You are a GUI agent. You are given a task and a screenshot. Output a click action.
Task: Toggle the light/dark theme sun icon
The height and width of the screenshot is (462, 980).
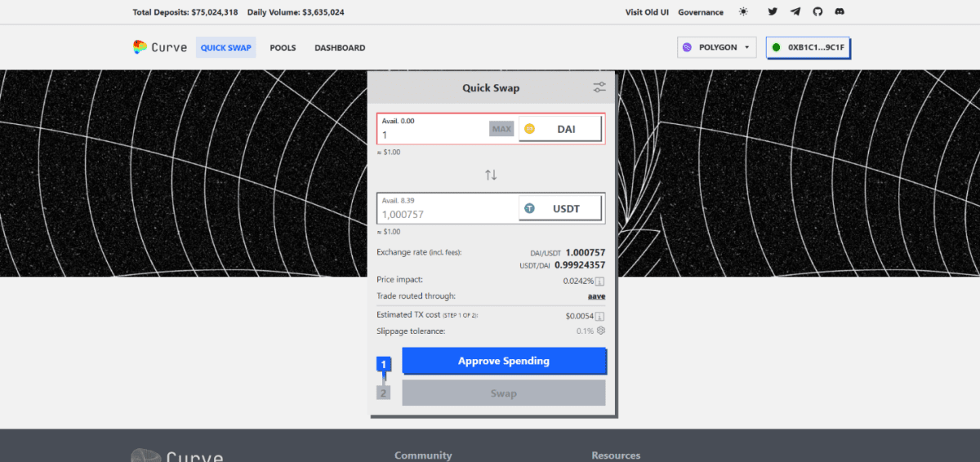point(743,12)
